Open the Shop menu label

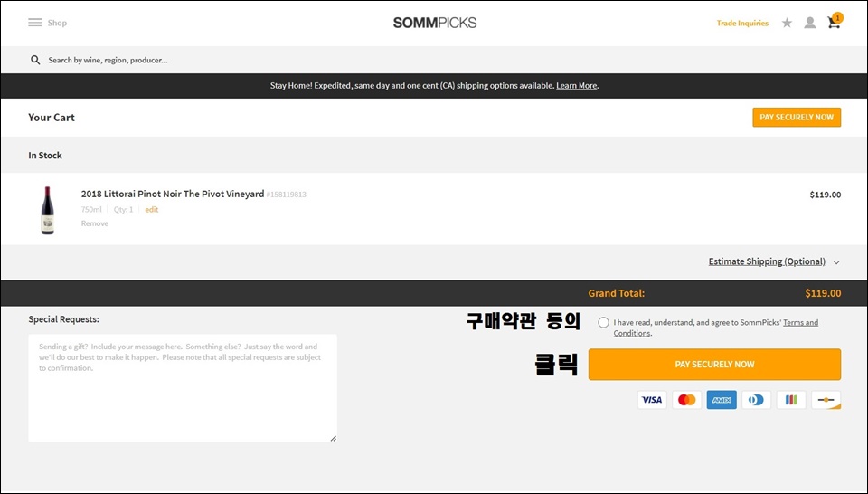coord(57,23)
